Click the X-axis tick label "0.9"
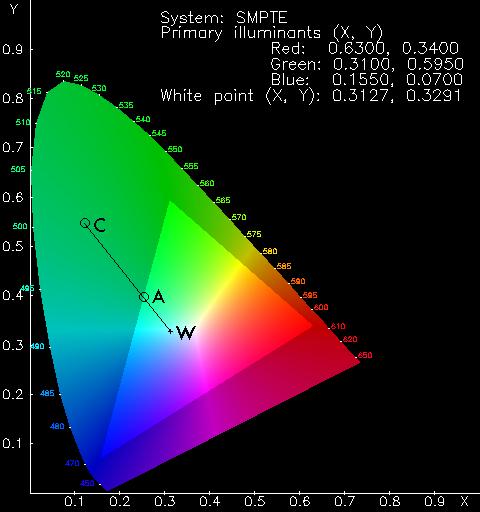 coord(435,501)
